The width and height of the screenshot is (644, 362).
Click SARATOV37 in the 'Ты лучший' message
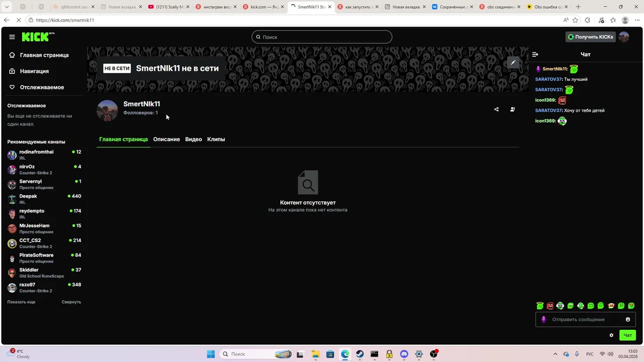click(548, 79)
